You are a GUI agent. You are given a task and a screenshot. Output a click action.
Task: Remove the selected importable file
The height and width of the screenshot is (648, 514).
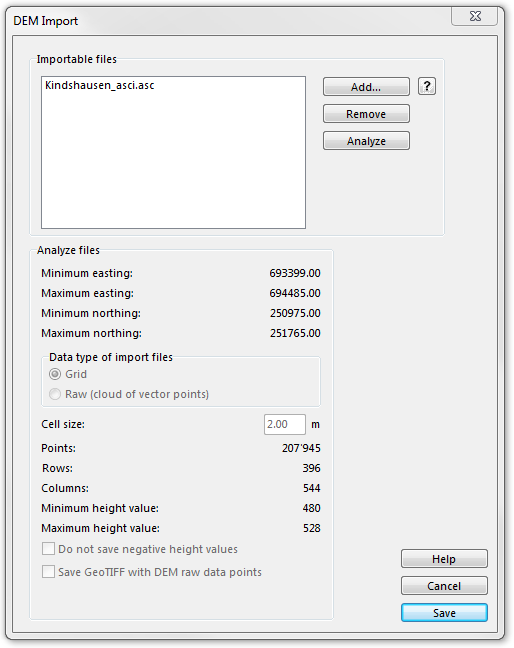pyautogui.click(x=366, y=114)
